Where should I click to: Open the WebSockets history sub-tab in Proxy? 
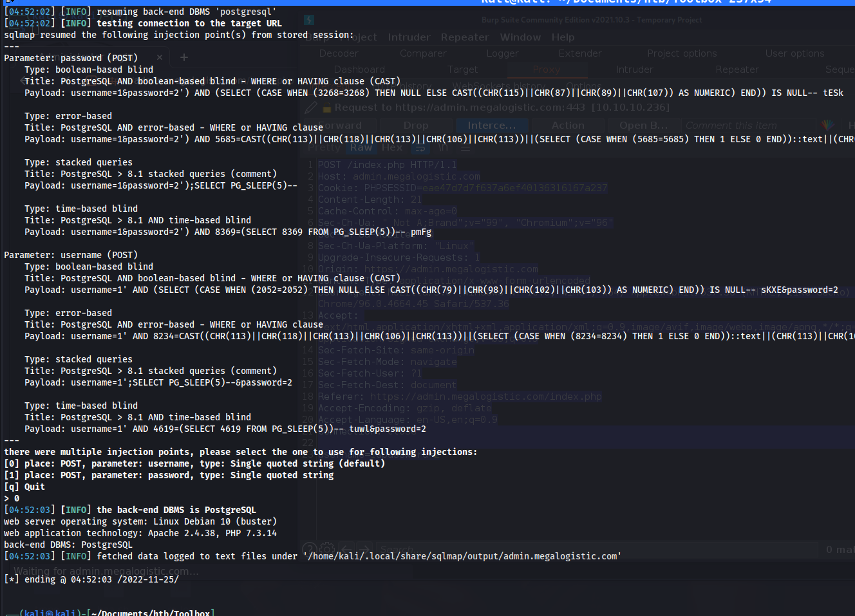[498, 86]
